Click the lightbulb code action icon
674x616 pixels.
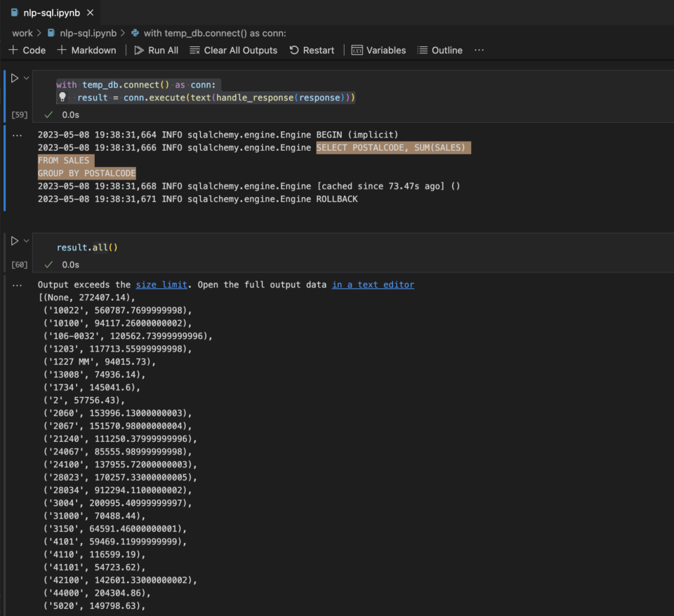point(62,97)
